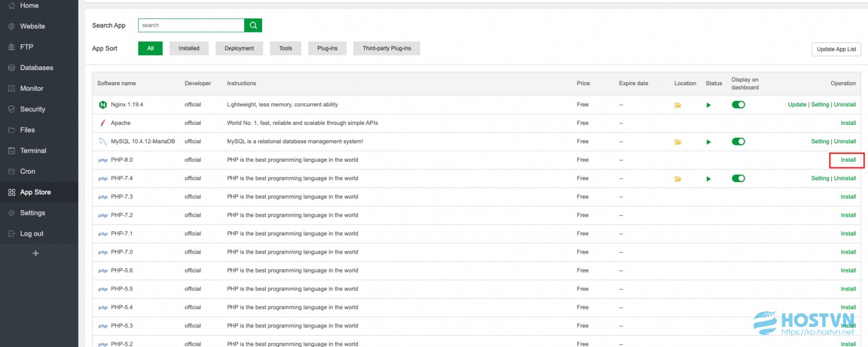Focus the Search App input field

coord(192,26)
